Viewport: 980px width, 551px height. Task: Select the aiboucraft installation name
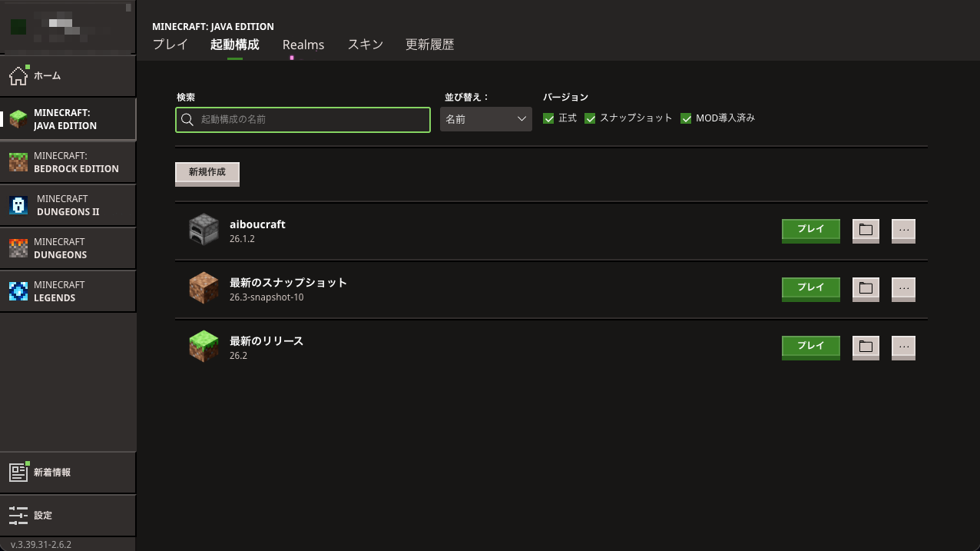257,224
